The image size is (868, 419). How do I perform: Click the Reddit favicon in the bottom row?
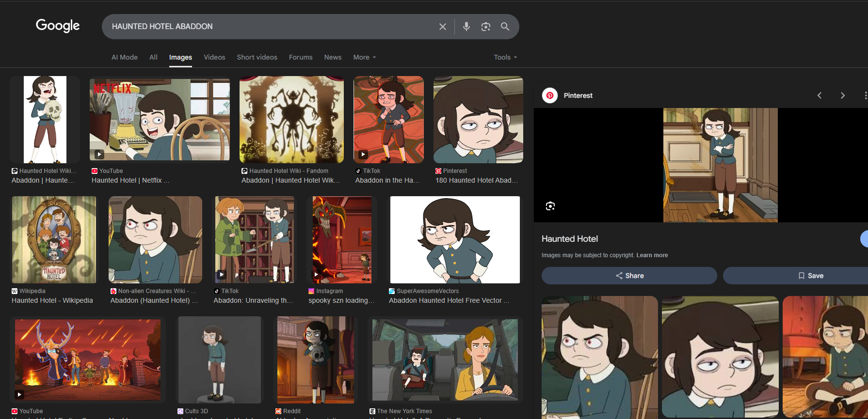(278, 411)
